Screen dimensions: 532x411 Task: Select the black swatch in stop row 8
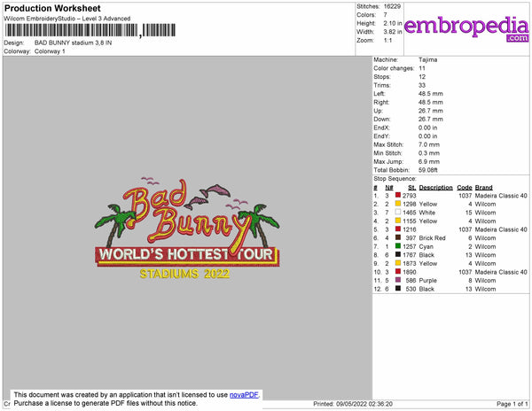tap(398, 254)
